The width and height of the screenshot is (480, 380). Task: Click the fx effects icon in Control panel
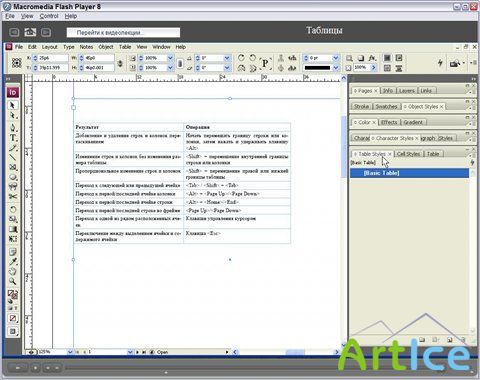click(372, 58)
